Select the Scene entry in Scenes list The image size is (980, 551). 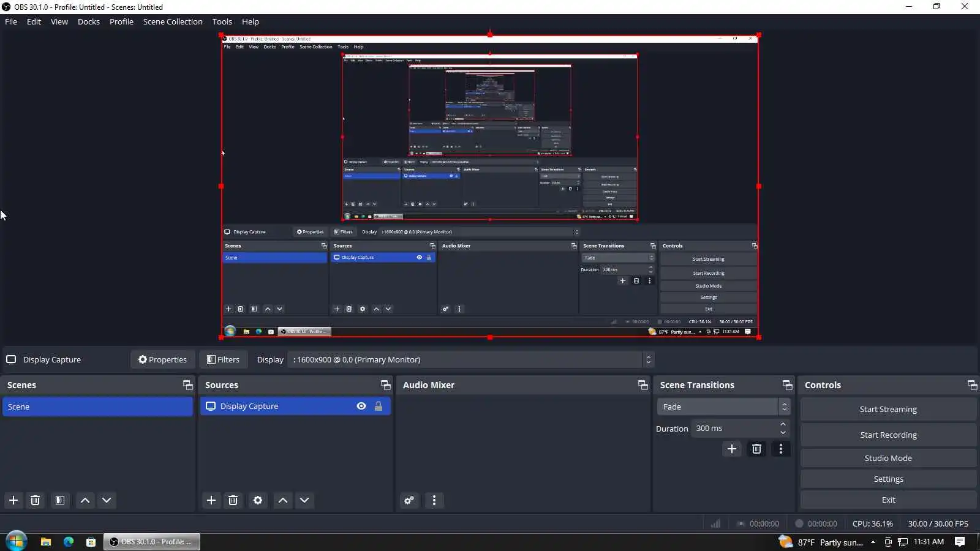click(x=98, y=407)
